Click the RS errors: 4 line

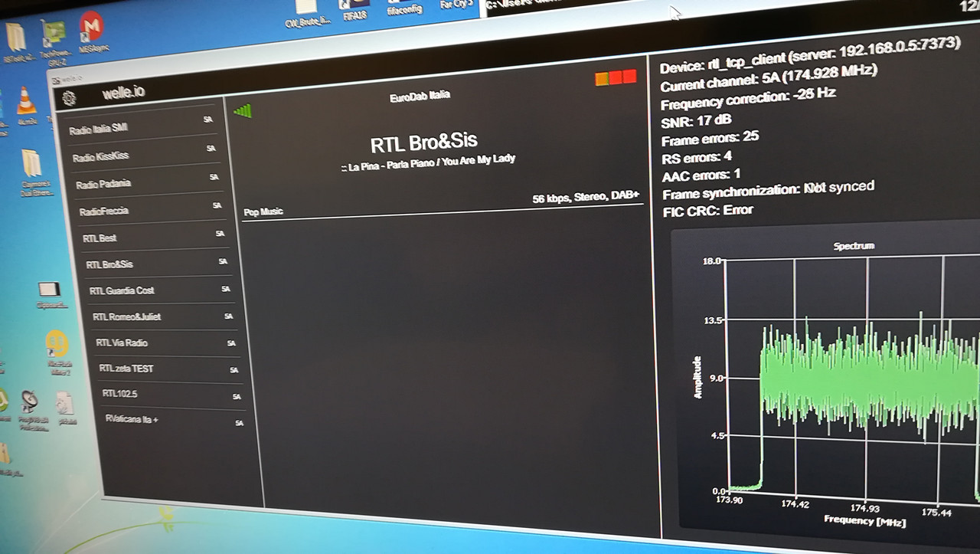(697, 157)
